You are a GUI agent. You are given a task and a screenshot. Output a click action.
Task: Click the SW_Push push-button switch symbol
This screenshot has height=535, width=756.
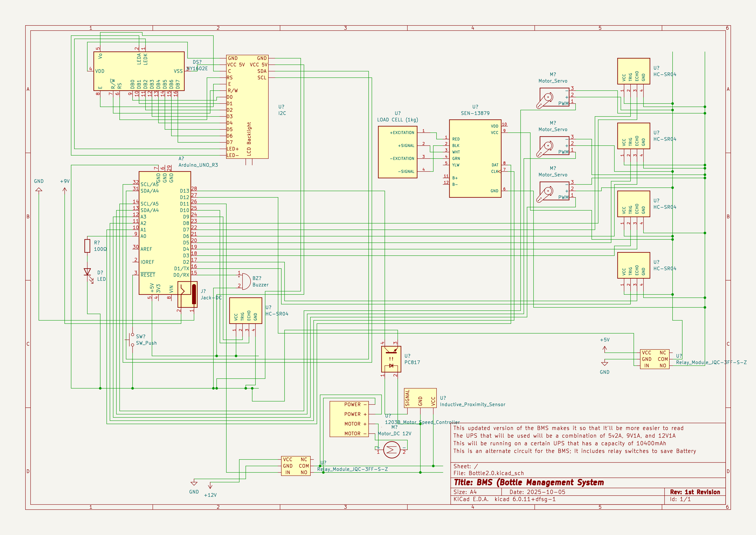pos(131,340)
